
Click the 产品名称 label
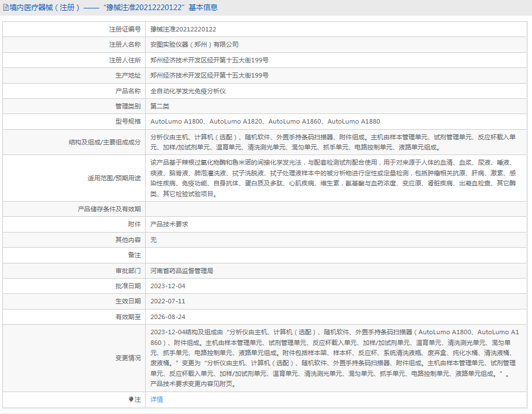point(128,91)
